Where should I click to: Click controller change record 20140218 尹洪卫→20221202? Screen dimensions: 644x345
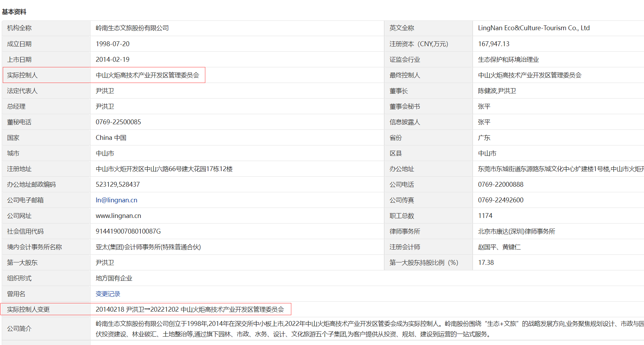coord(137,310)
